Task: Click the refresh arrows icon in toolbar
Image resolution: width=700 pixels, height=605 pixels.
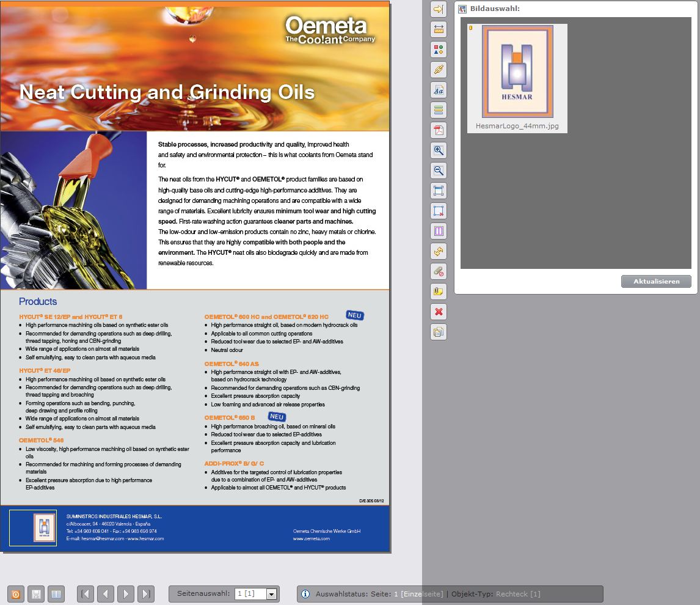Action: pyautogui.click(x=438, y=251)
